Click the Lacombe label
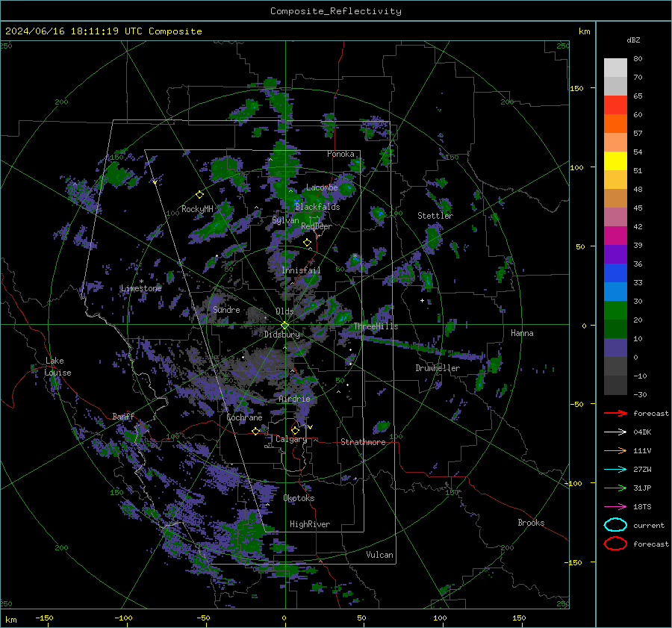 click(x=322, y=187)
